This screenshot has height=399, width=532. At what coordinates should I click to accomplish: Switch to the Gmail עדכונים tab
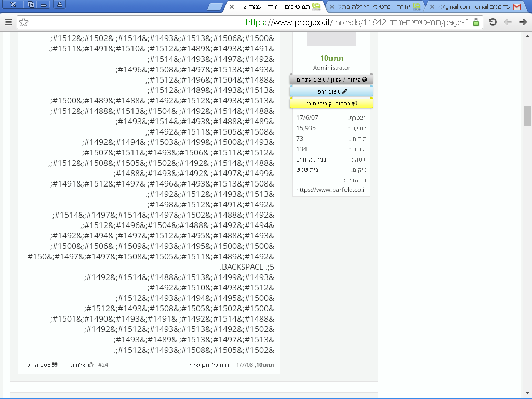coord(478,7)
